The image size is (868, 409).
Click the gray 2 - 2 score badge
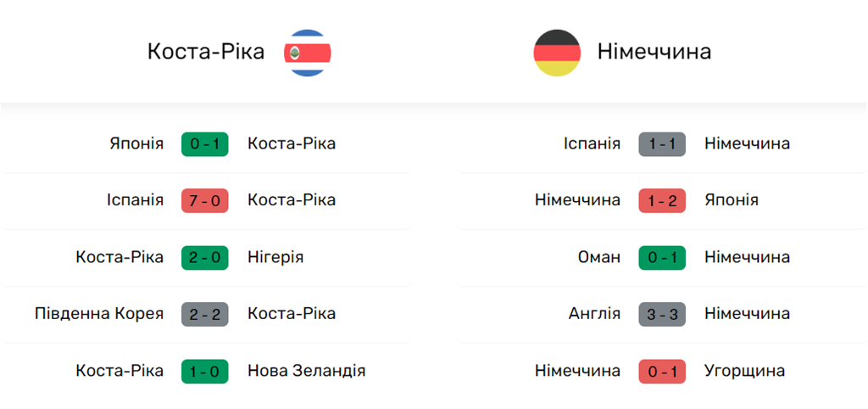coord(205,314)
